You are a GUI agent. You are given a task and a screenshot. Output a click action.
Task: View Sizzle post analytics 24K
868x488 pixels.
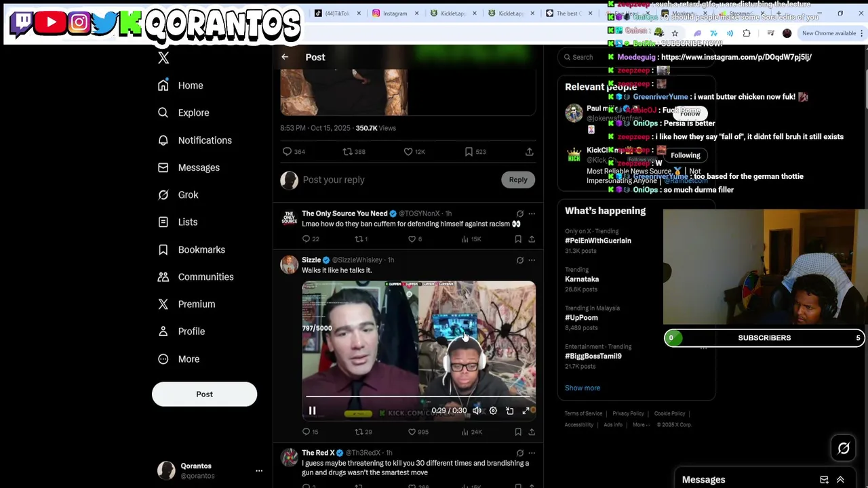pos(471,432)
